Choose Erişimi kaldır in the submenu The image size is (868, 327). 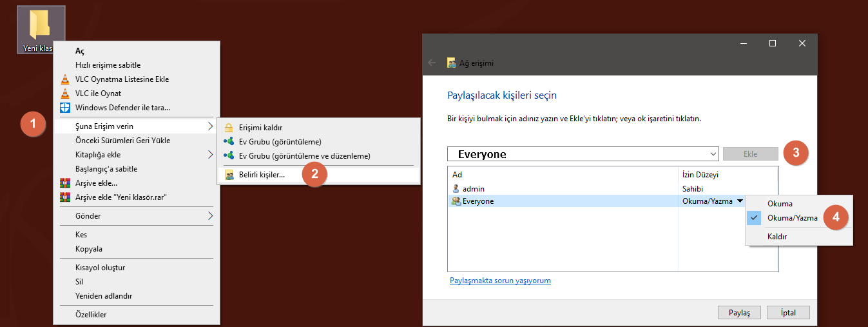point(318,128)
